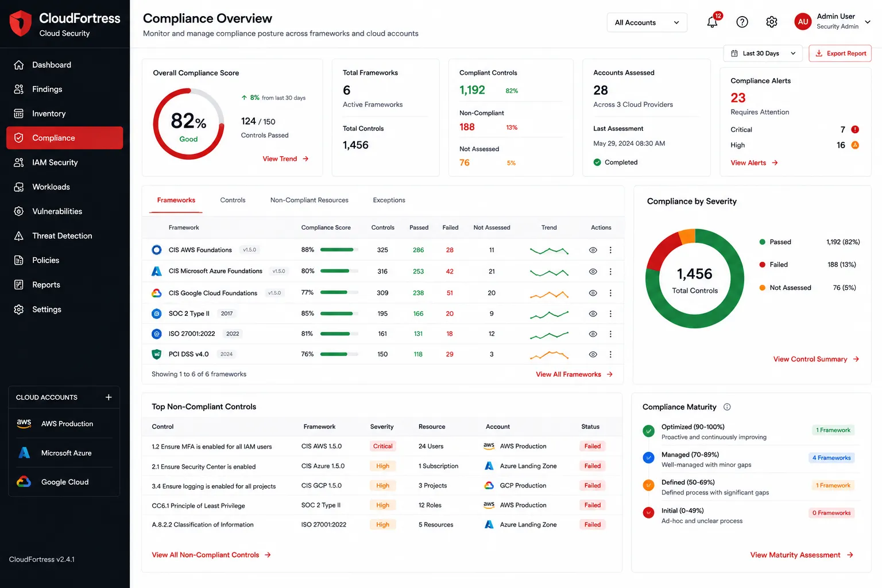Click the AWS logo in Cloud Accounts

24,423
